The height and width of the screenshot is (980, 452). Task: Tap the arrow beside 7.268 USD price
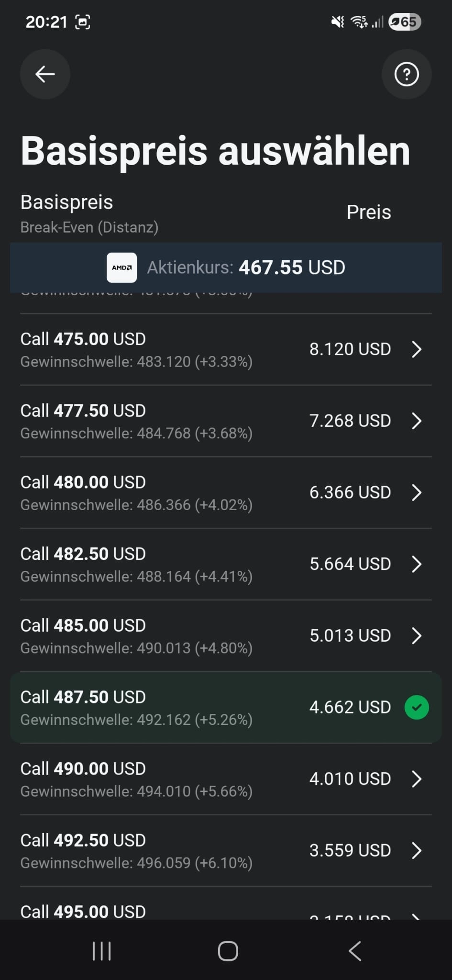point(417,421)
